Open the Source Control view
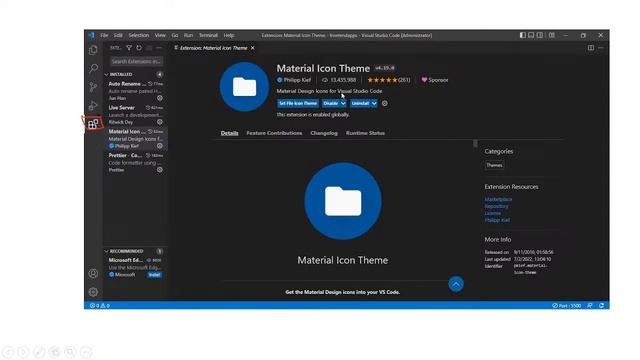Screen dimensions: 640x360 pyautogui.click(x=93, y=87)
